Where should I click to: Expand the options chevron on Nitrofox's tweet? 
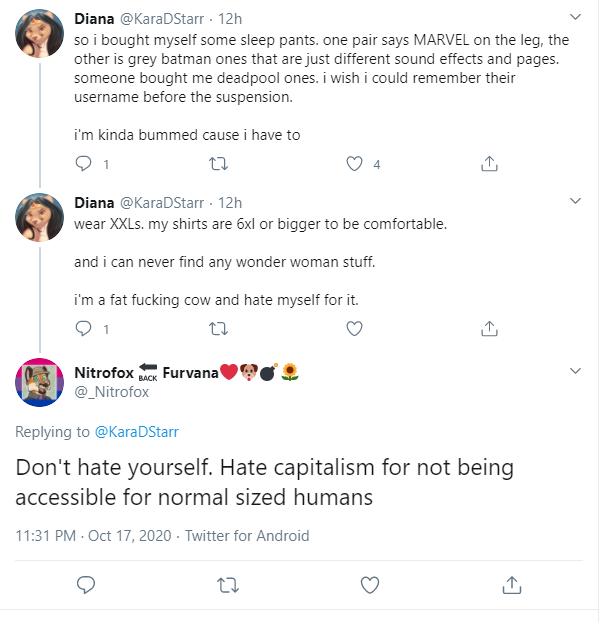click(x=575, y=371)
